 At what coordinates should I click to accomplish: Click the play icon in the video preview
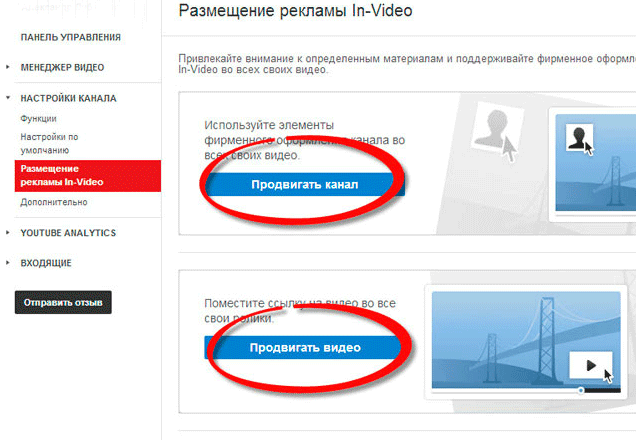(591, 365)
